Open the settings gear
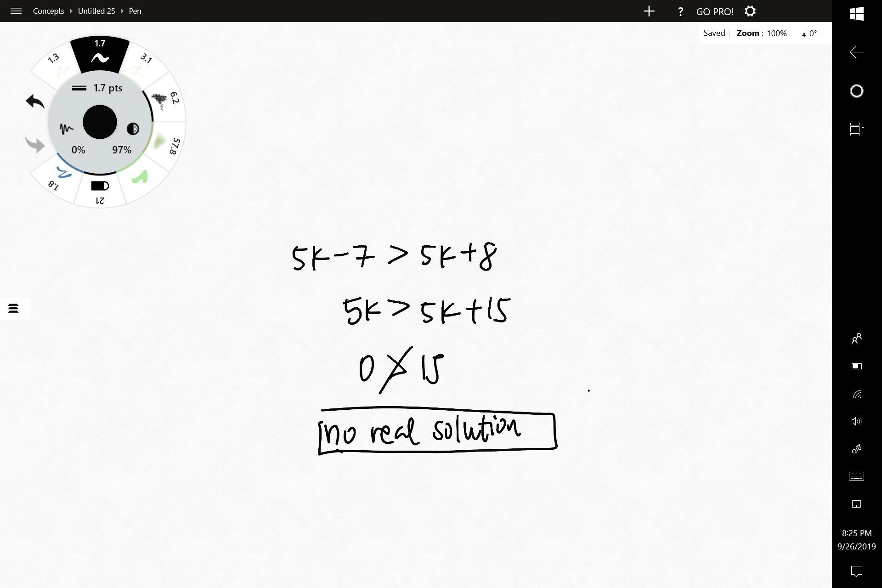882x588 pixels. click(x=750, y=11)
